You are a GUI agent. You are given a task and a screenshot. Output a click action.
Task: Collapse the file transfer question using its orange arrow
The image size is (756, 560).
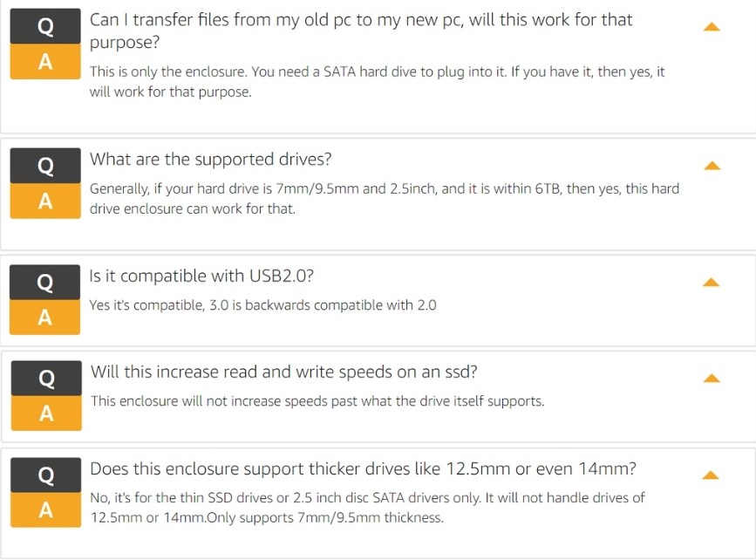712,27
